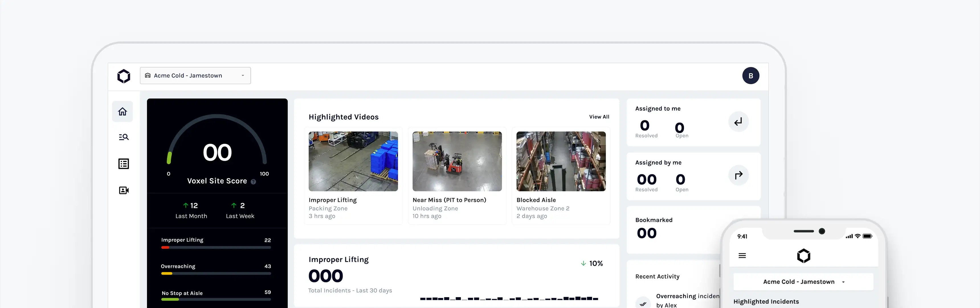Click the enter arrow on Assigned to me card
The image size is (980, 308).
[738, 122]
